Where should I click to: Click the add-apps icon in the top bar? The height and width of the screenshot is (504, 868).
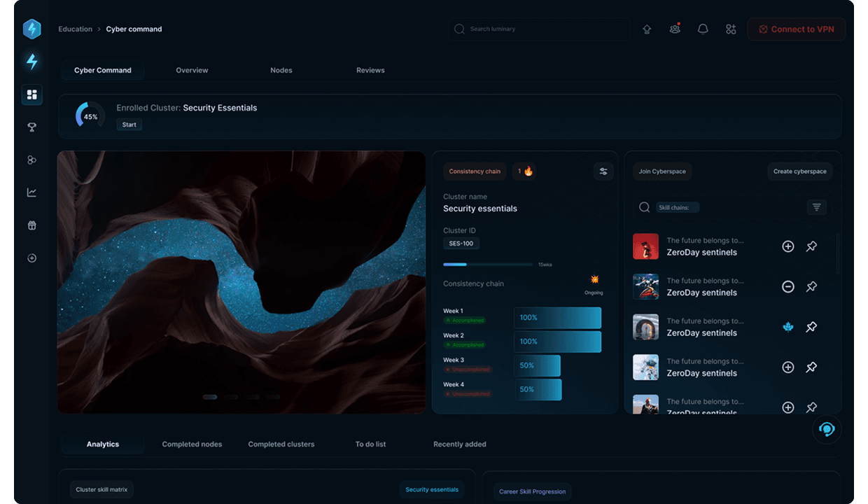coord(731,29)
